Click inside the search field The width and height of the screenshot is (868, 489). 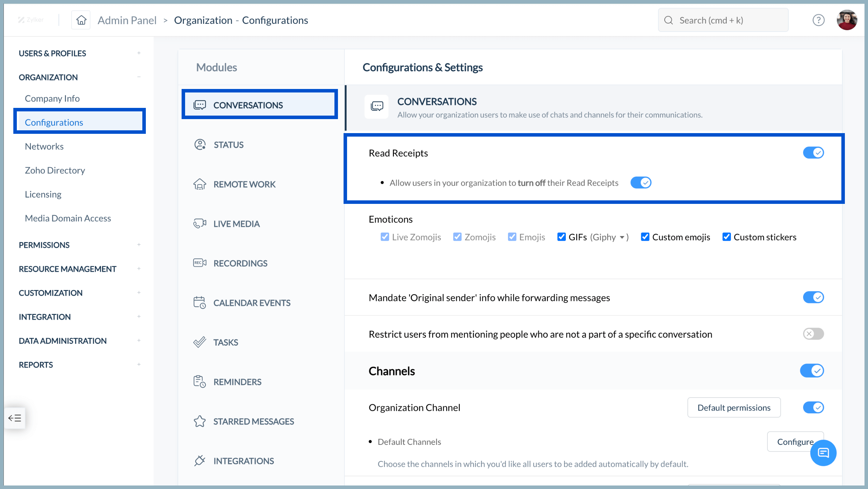(x=723, y=20)
